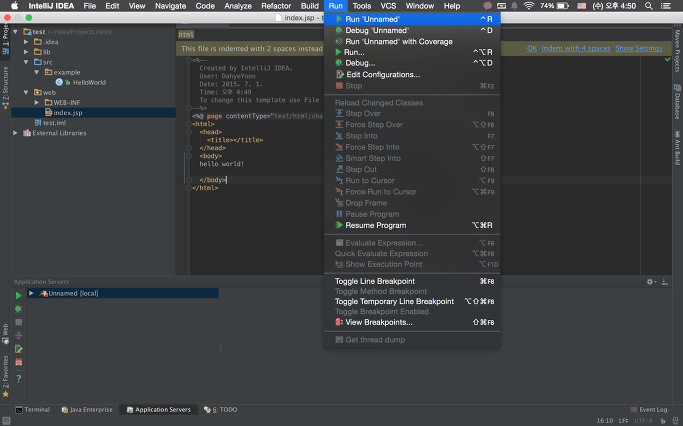Click green Run icon in Application Servers panel
683x426 pixels.
tap(18, 296)
